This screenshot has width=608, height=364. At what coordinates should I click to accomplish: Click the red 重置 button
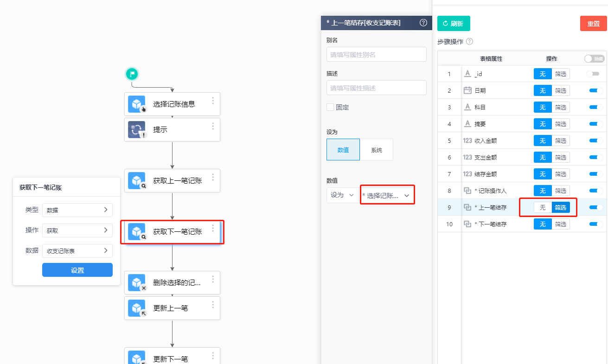pos(593,24)
